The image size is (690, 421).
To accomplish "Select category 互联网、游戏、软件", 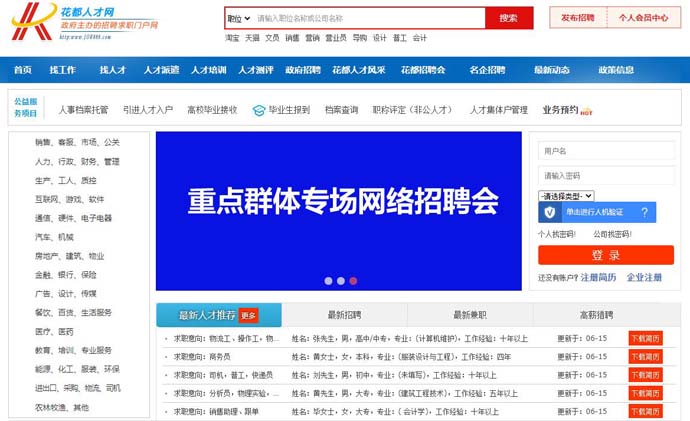I will click(x=70, y=199).
